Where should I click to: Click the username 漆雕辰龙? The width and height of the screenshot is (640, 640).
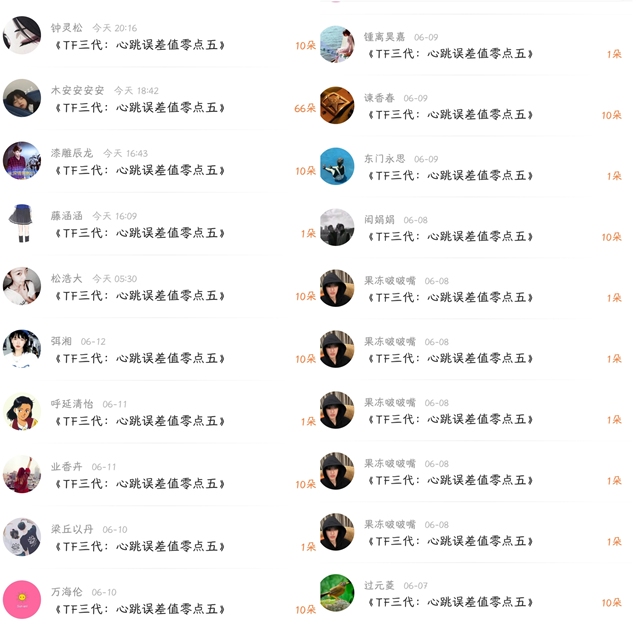tap(72, 153)
